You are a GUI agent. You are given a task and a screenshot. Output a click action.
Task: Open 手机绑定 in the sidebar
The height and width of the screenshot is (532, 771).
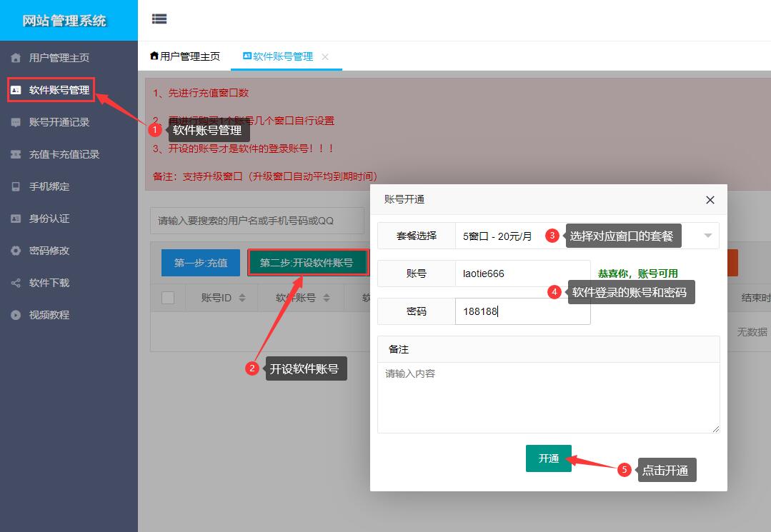tap(49, 186)
